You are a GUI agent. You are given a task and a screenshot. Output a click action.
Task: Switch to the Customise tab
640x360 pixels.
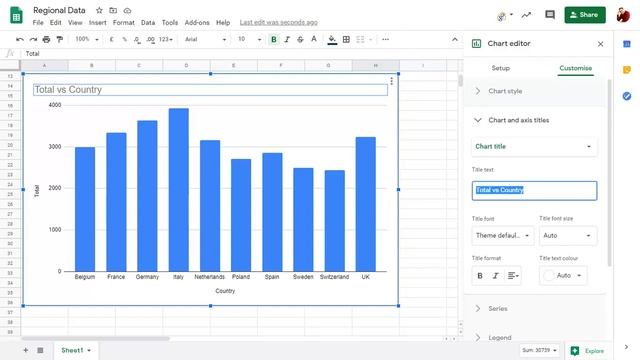click(576, 68)
